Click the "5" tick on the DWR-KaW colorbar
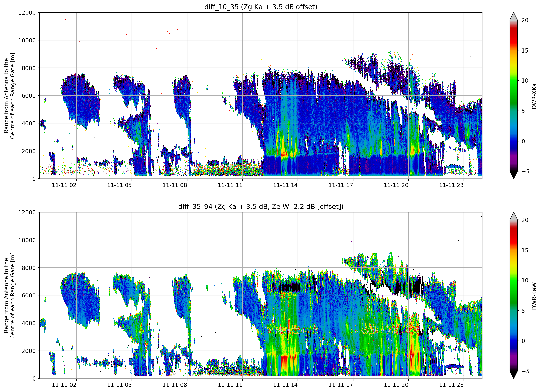The height and width of the screenshot is (392, 541). pyautogui.click(x=523, y=311)
